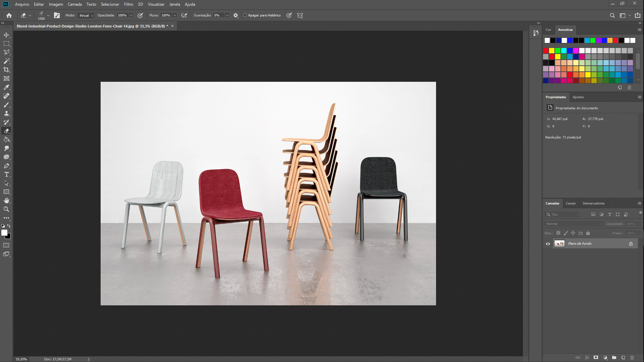Select the Rectangular Marquee tool
The image size is (644, 362).
coord(6,44)
